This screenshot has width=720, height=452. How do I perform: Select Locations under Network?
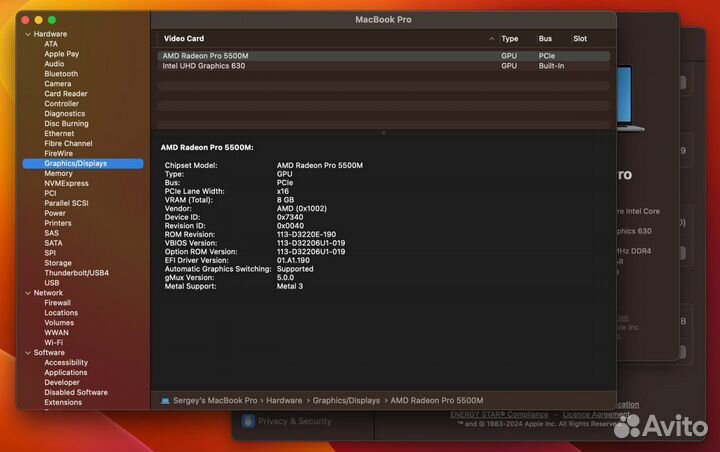click(x=61, y=313)
